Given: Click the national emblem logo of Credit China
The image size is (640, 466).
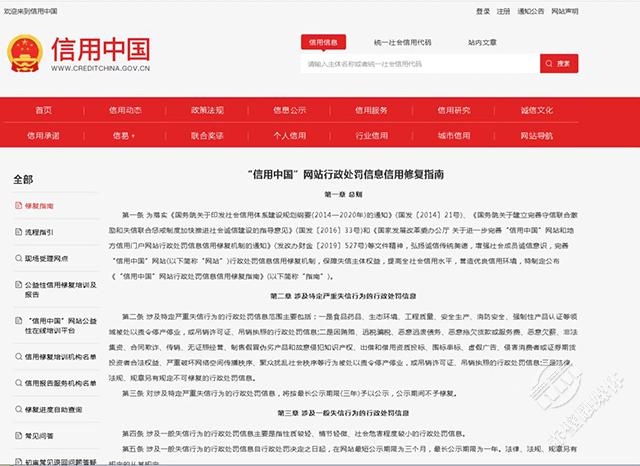Looking at the screenshot, I should (25, 53).
